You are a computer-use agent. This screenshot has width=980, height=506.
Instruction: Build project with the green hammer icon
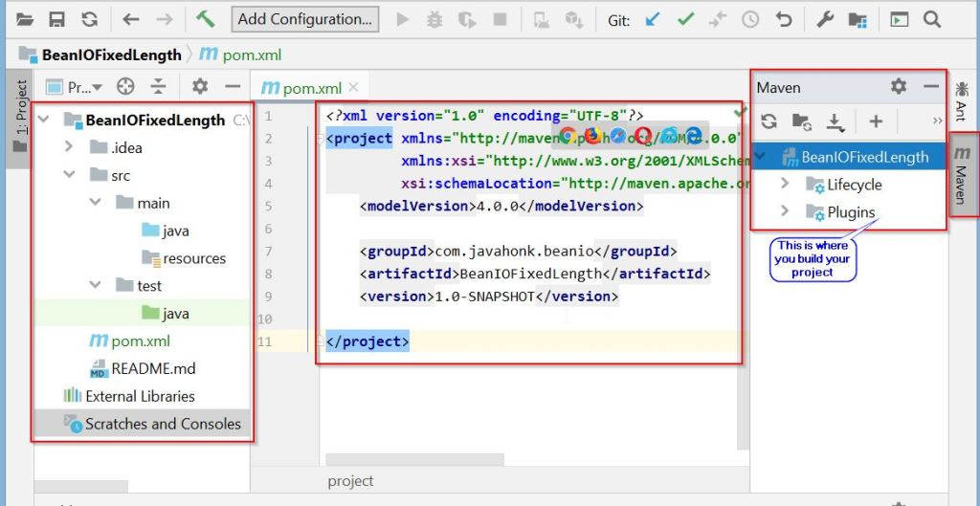coord(205,19)
